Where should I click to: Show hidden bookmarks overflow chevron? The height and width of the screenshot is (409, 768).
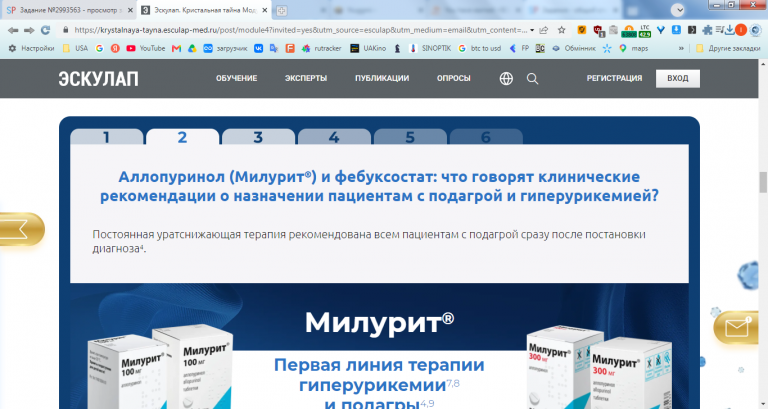[x=681, y=48]
